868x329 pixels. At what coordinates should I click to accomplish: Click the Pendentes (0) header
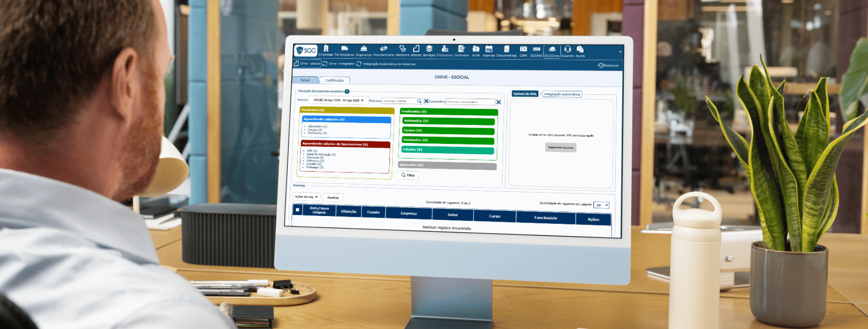pos(347,110)
